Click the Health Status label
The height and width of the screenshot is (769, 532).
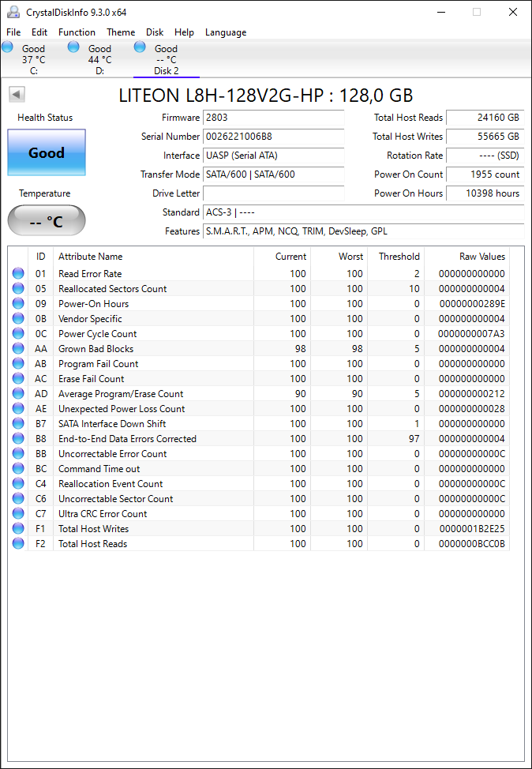(x=45, y=118)
